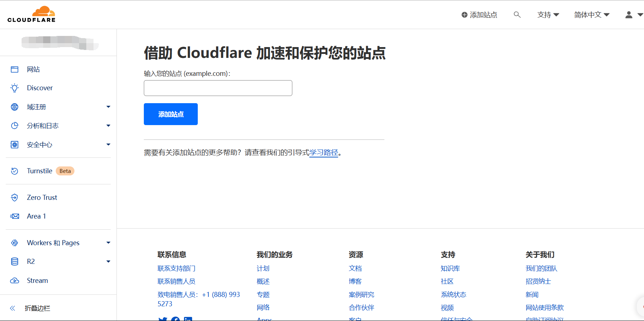Screen dimensions: 644x321
Task: Expand the 分析和日志 submenu arrow
Action: click(x=108, y=125)
